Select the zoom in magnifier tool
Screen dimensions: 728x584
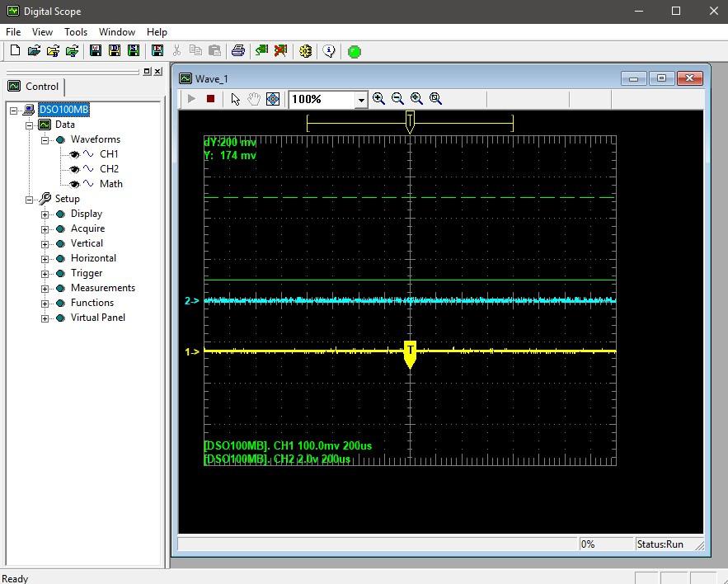[x=378, y=101]
